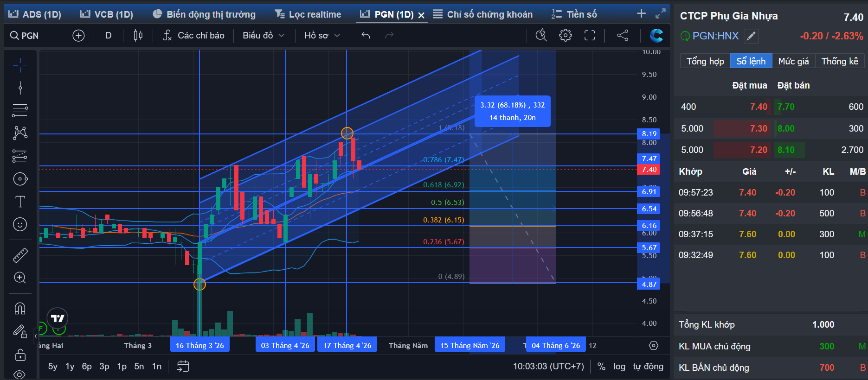Click the 17 Tháng 4 '26 date marker
The height and width of the screenshot is (380, 868).
pos(347,345)
